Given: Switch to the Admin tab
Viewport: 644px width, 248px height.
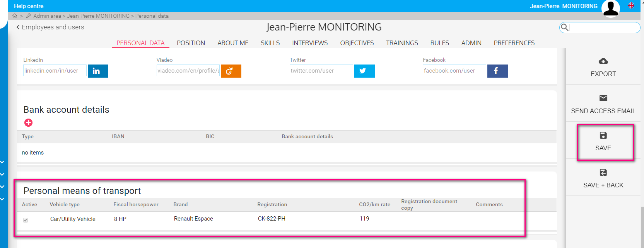Looking at the screenshot, I should (471, 43).
